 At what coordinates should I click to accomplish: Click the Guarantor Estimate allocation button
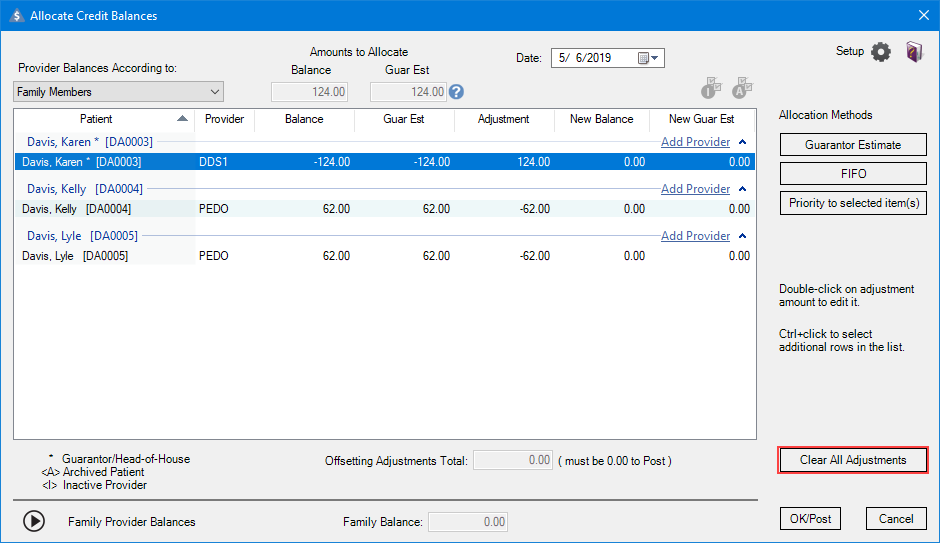click(852, 145)
